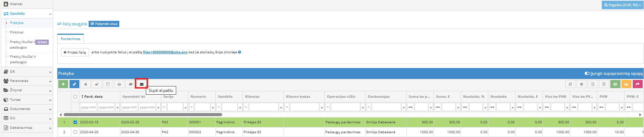Toggle the select-all checkbox in the table header
644x137 pixels.
coord(75,97)
